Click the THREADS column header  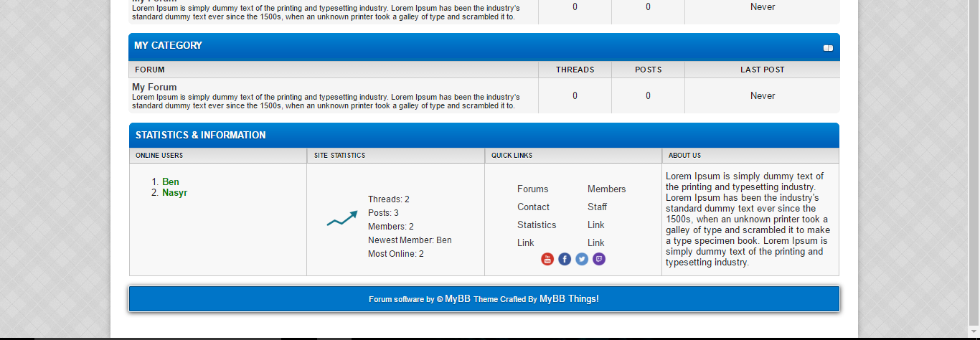coord(575,70)
